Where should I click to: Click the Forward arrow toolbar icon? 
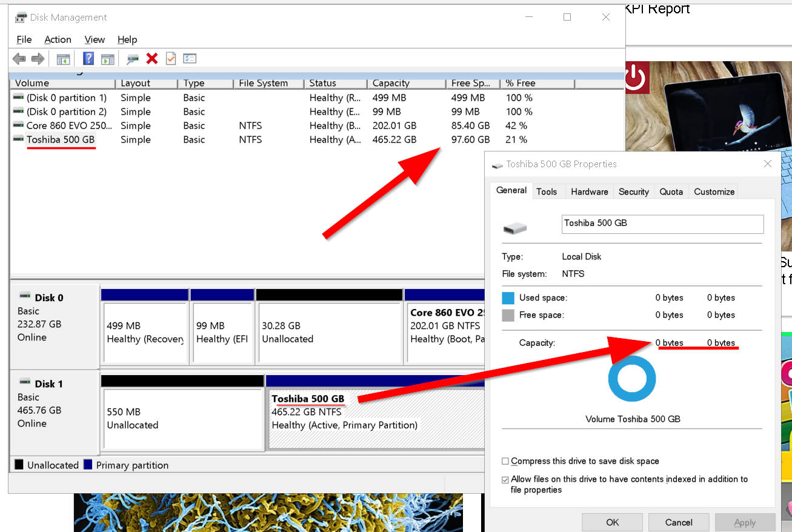click(x=38, y=59)
